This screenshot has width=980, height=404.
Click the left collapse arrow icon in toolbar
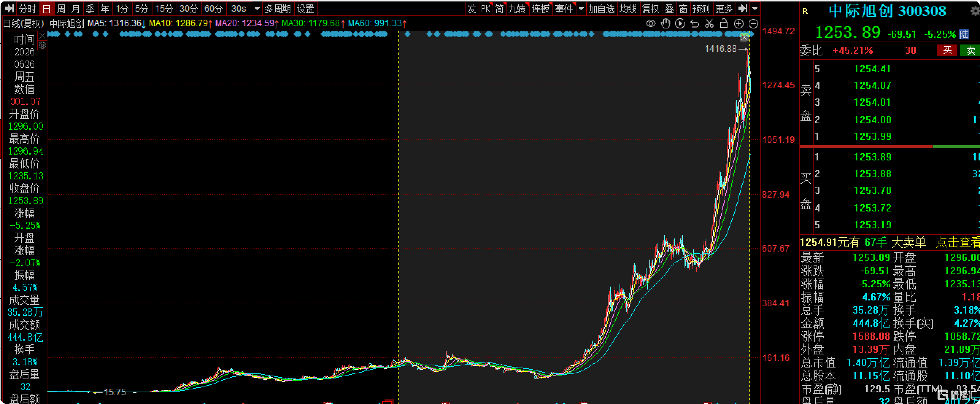pyautogui.click(x=9, y=8)
